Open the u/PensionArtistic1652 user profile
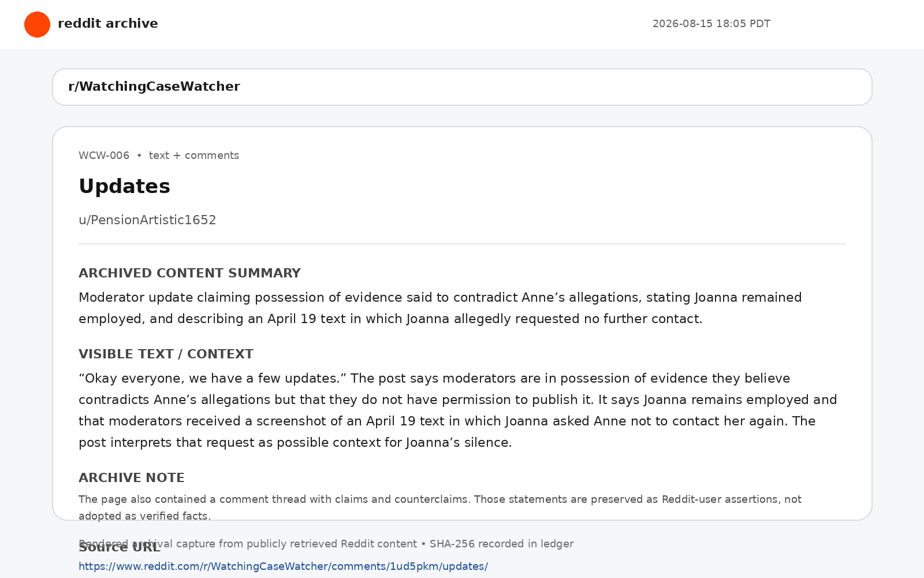 pos(147,220)
